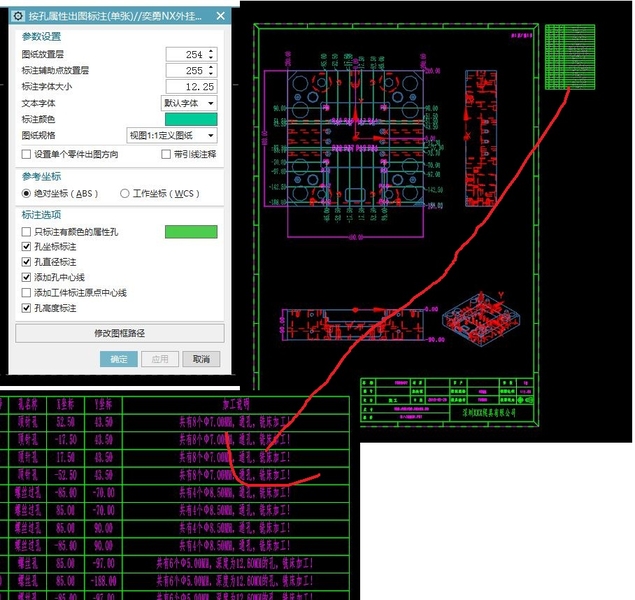Uncheck 孔坐标标注 checkbox
Screen dimensions: 635x600
pyautogui.click(x=26, y=247)
